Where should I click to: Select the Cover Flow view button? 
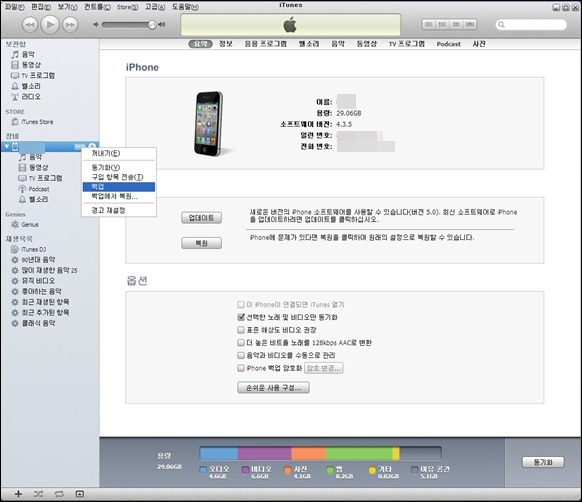tap(470, 25)
